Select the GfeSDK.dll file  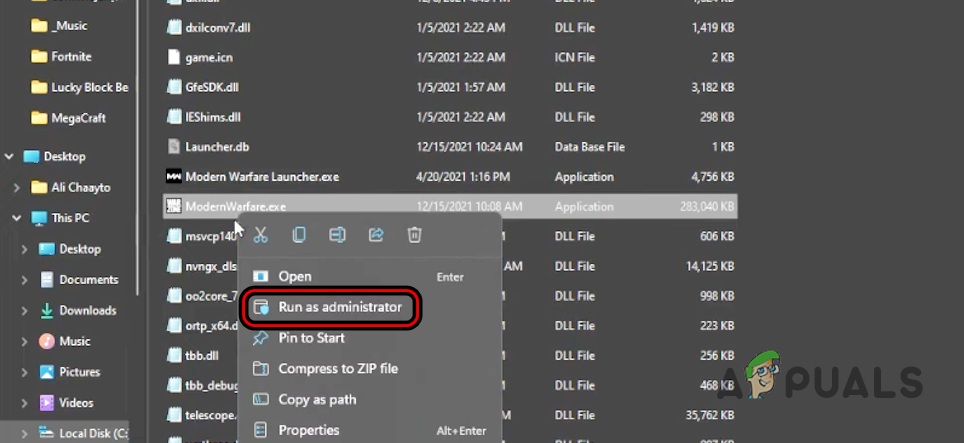pyautogui.click(x=212, y=87)
